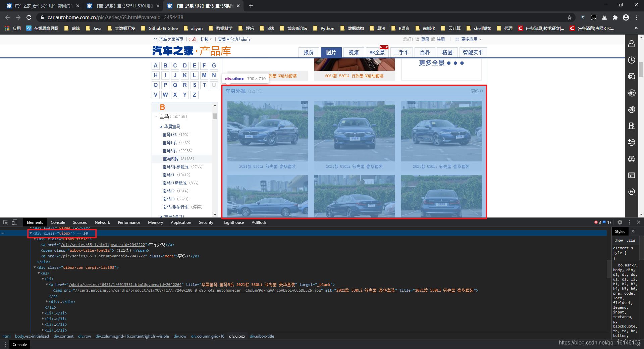Show hidden bookmarks with the chevron
Viewport: 644px width, 349px height.
(636, 28)
